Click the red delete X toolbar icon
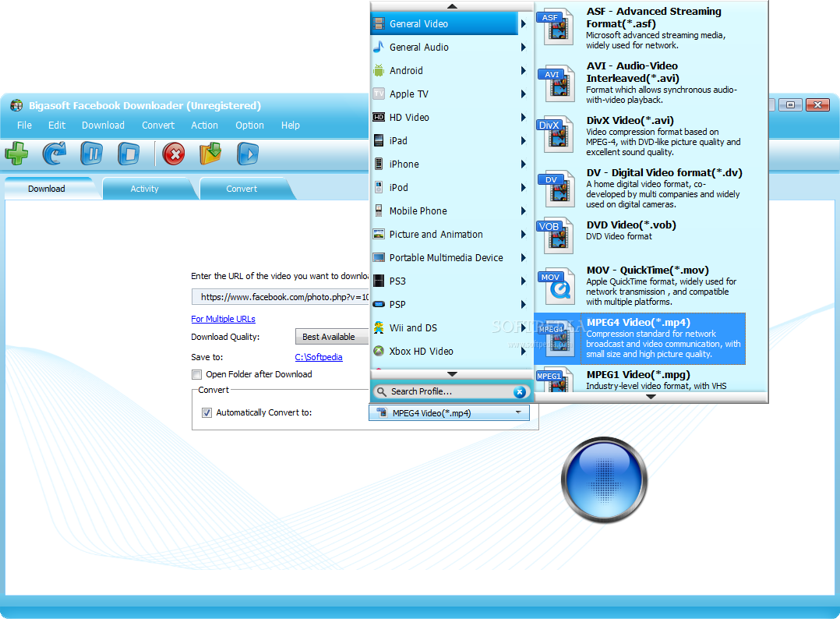 (x=174, y=154)
